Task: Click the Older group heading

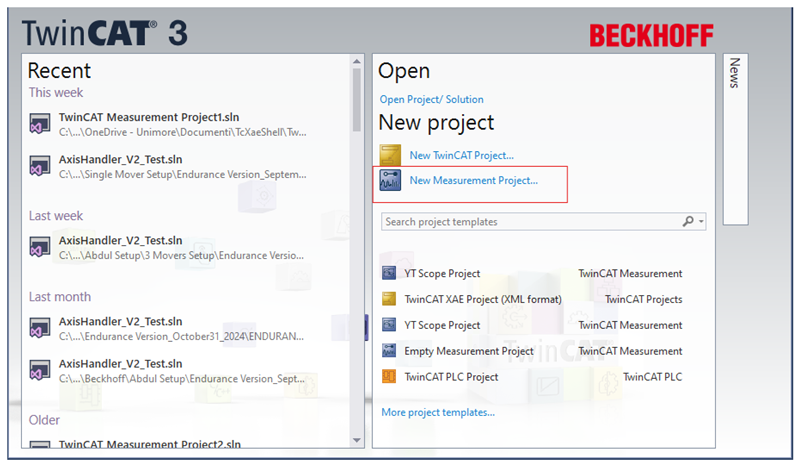Action: coord(44,420)
